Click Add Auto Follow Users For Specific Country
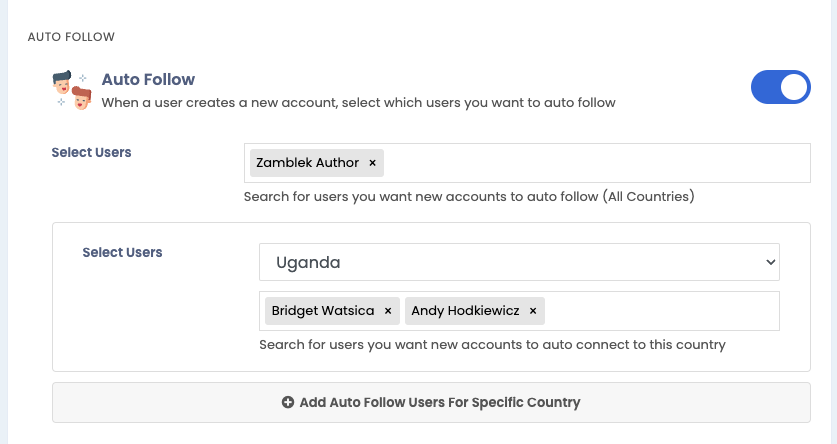This screenshot has width=837, height=444. [431, 402]
